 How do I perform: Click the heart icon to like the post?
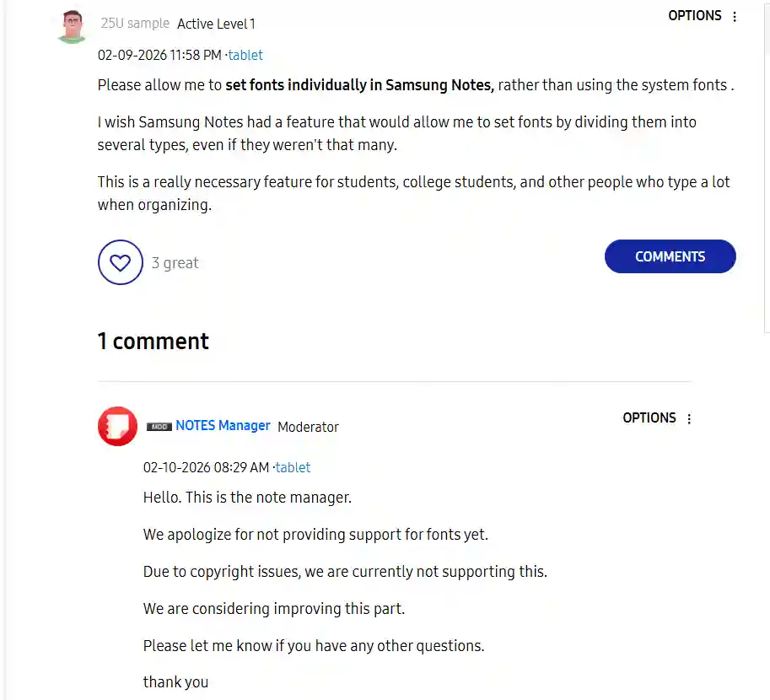click(121, 261)
